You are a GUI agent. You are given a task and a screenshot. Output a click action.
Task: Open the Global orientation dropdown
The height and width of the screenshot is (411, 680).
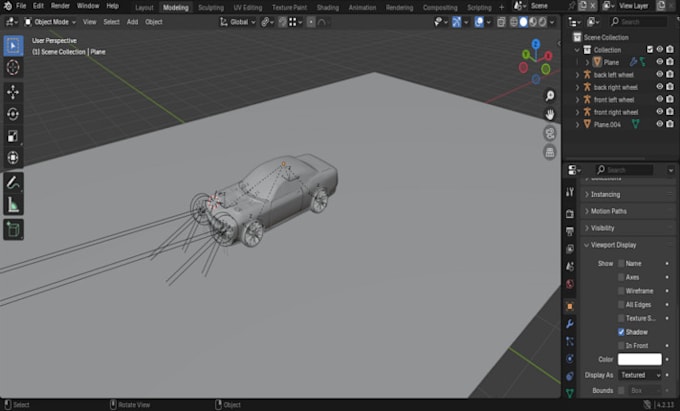[x=238, y=22]
